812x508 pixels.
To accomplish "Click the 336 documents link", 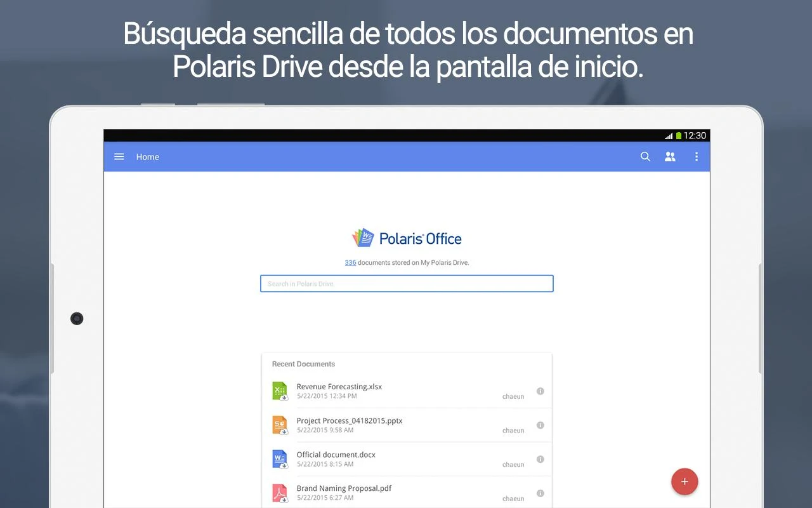I will pos(350,262).
